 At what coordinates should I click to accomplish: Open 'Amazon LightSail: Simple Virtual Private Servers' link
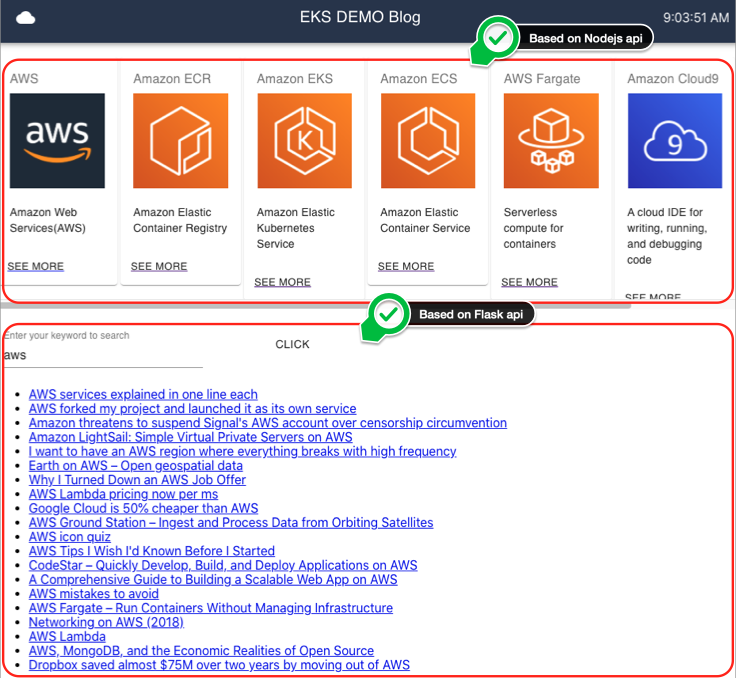[191, 437]
